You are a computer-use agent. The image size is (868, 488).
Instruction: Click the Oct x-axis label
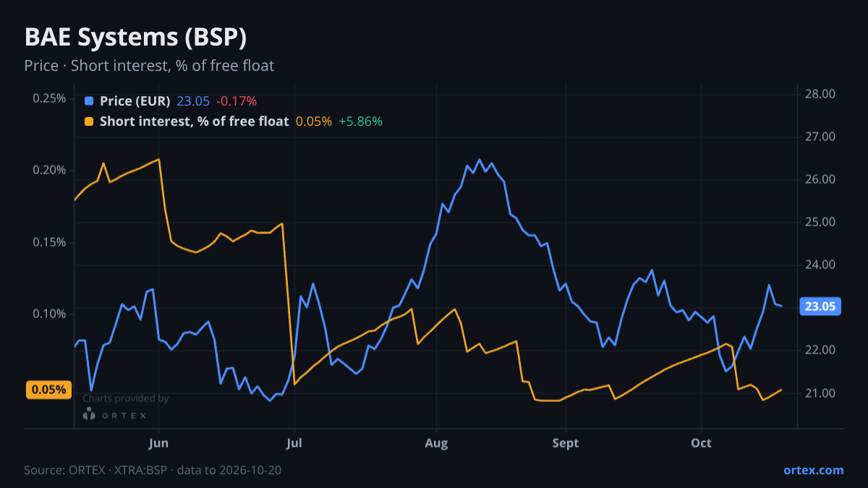click(x=701, y=443)
